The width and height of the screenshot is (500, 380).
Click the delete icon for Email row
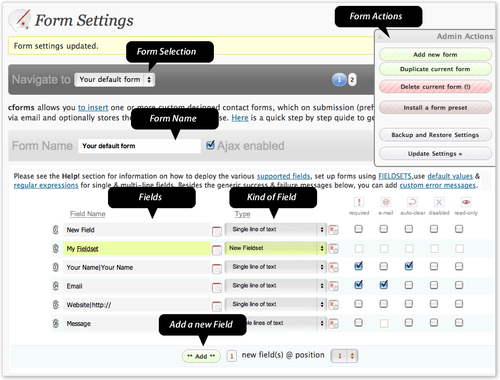pyautogui.click(x=334, y=286)
